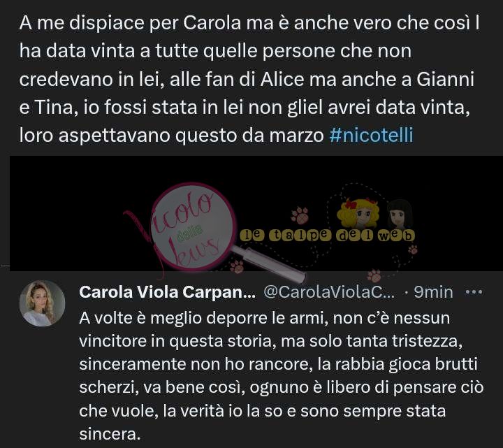Image resolution: width=503 pixels, height=448 pixels.
Task: Click the word 'sincera.' ending the quote
Action: click(110, 434)
